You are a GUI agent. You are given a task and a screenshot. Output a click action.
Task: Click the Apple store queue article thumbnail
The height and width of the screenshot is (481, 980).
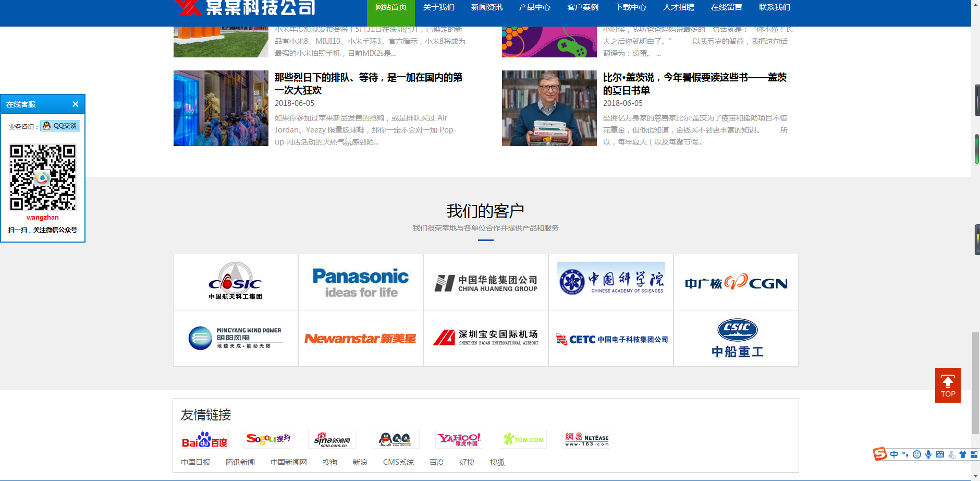click(221, 108)
